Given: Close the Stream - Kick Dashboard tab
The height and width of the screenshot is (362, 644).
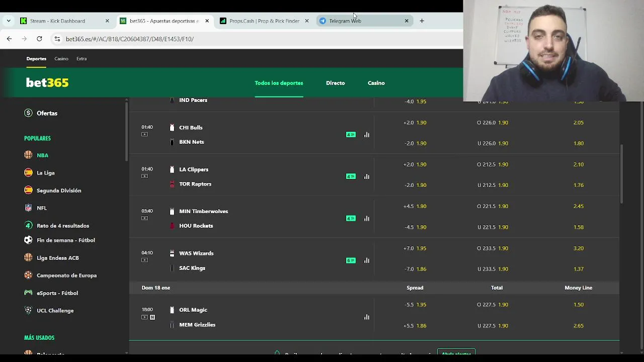Looking at the screenshot, I should (x=107, y=21).
